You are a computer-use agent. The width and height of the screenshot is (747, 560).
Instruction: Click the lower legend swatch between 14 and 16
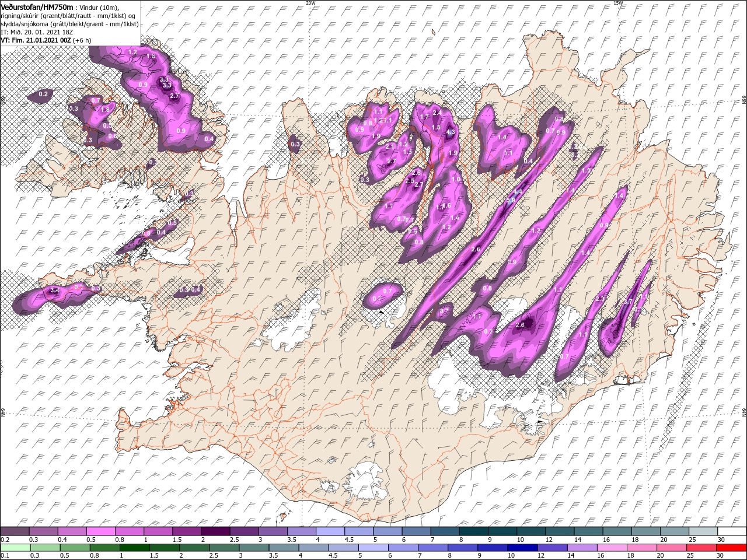(x=582, y=547)
